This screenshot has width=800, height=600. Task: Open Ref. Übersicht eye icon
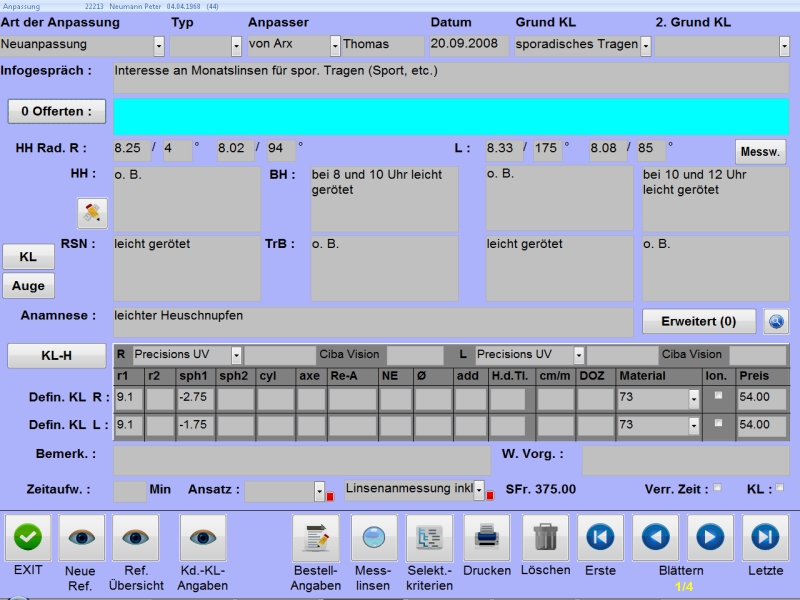pyautogui.click(x=136, y=537)
